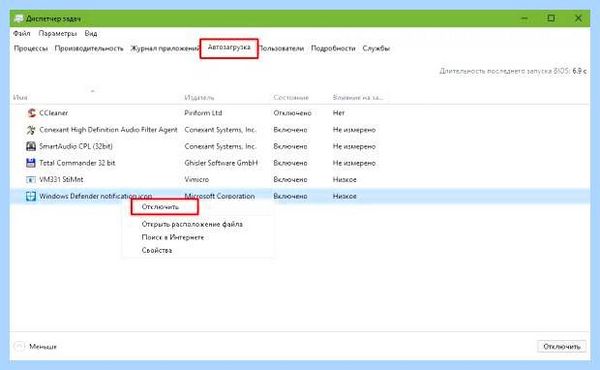Screen dimensions: 600x370
Task: Click the Vimicro publisher cell
Action: (197, 179)
